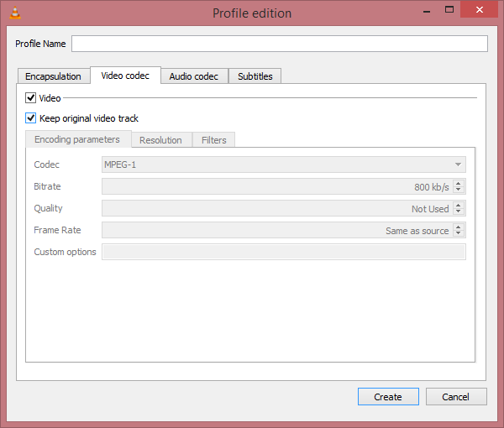Uncheck Keep original video track
This screenshot has width=504, height=428.
31,118
